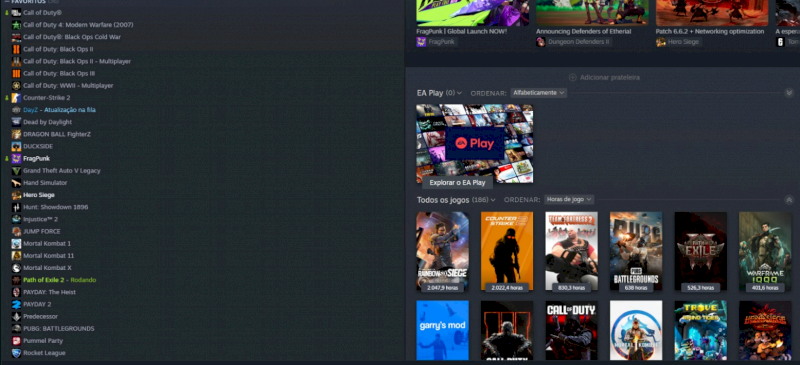The image size is (800, 365).
Task: Click Adicionar prateleira to add a shelf
Action: [604, 78]
